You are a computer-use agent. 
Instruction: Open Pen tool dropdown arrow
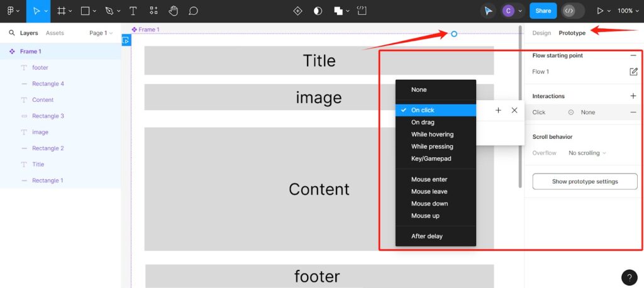[x=118, y=11]
